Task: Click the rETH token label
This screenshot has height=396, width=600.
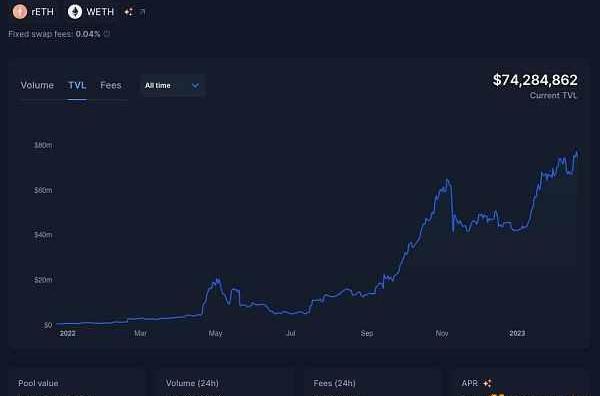Action: coord(42,12)
